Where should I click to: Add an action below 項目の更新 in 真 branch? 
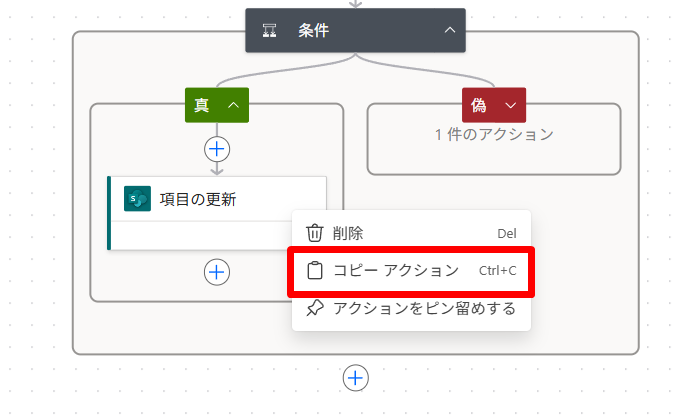[x=217, y=272]
